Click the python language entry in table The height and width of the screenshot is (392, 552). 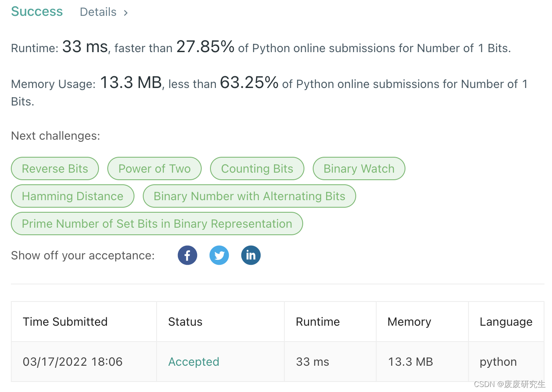[x=498, y=362]
